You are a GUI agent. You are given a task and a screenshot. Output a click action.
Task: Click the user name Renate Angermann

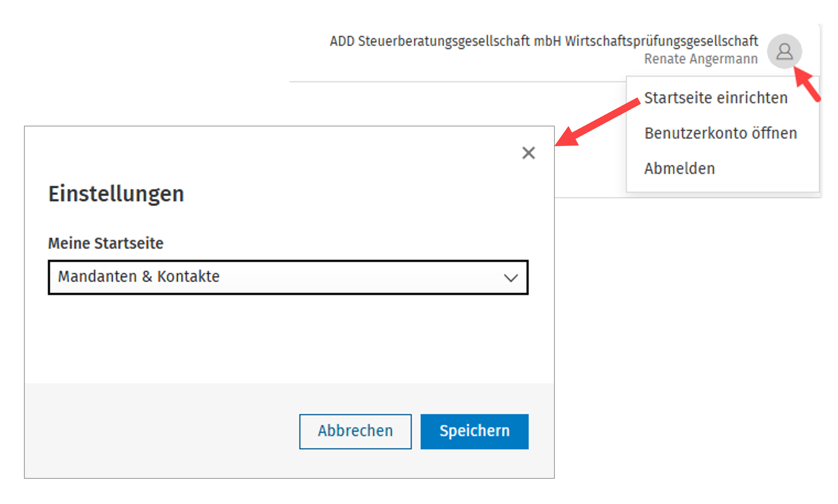[701, 59]
